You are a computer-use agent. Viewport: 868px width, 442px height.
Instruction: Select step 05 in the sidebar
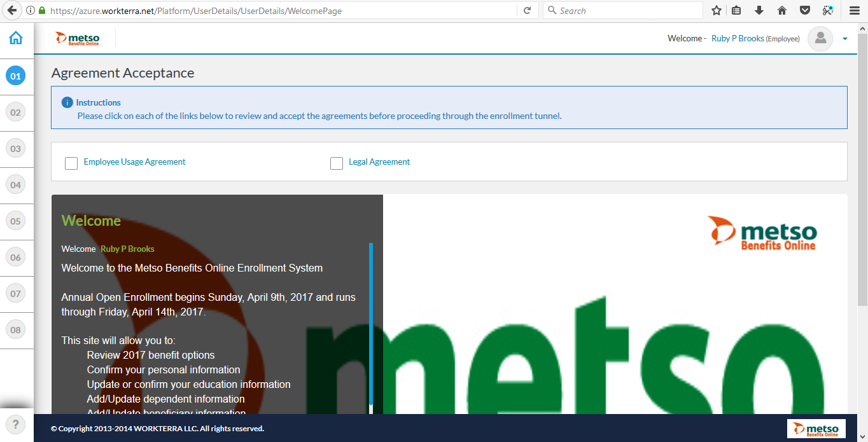(15, 221)
